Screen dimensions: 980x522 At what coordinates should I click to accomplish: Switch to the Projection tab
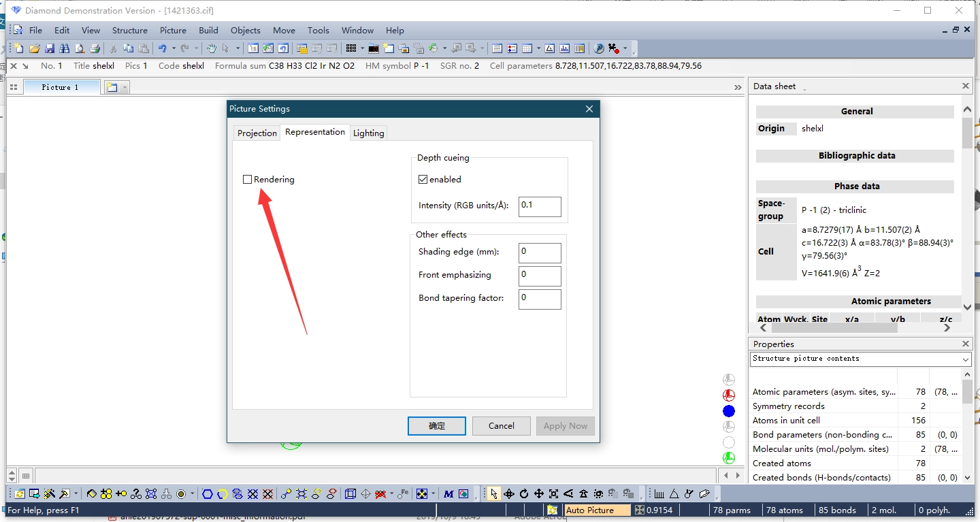[257, 133]
